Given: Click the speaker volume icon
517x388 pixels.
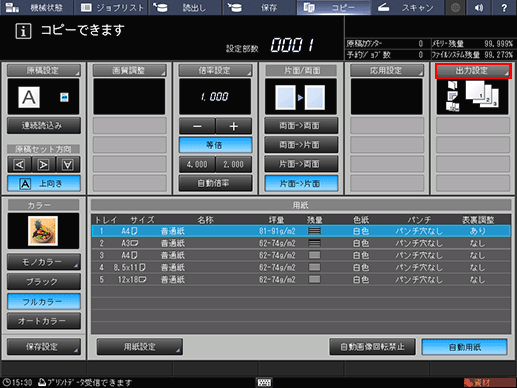Looking at the screenshot, I should (x=479, y=7).
